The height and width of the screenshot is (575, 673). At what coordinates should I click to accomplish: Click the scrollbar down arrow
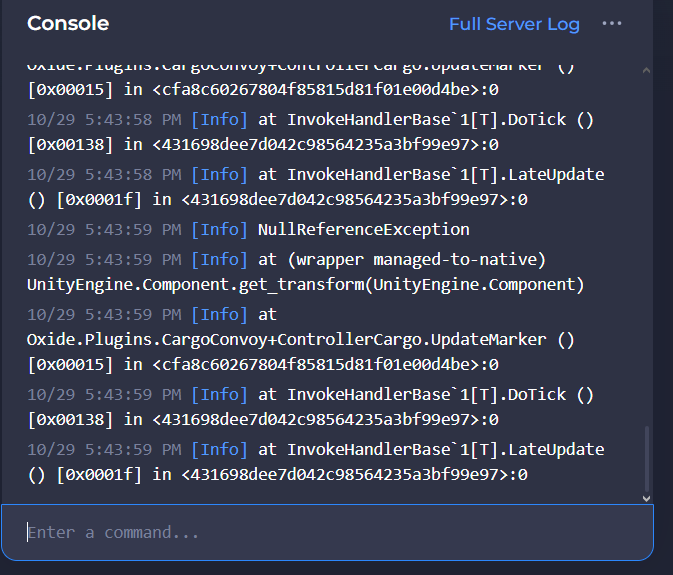[x=646, y=497]
